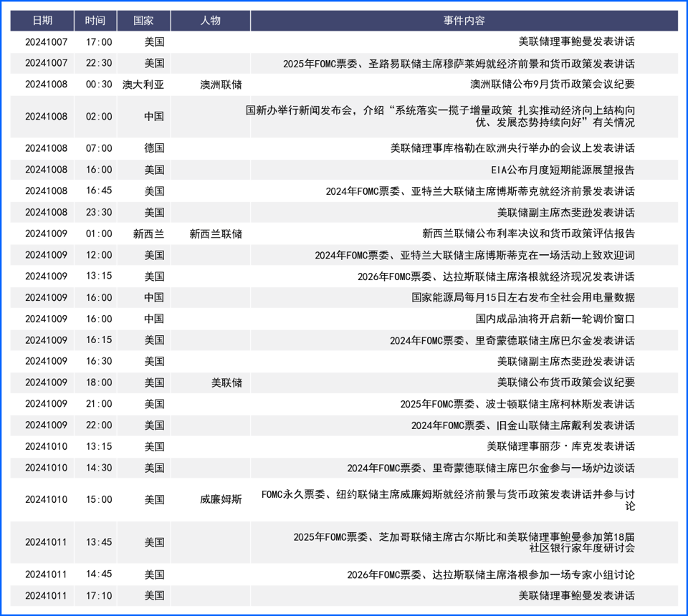This screenshot has height=616, width=688.
Task: Select 美联储 in the 人物 column
Action: tap(227, 382)
